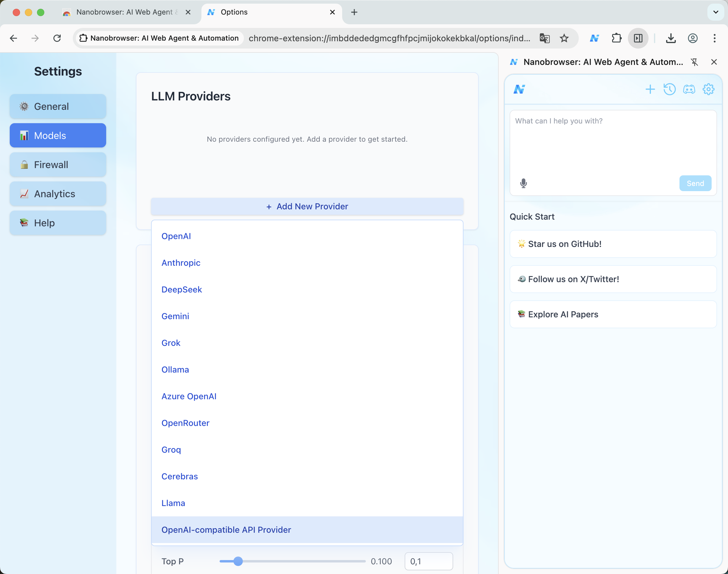Switch to Nanobrowser: AI Web Agent tab
The height and width of the screenshot is (574, 728).
click(x=127, y=12)
